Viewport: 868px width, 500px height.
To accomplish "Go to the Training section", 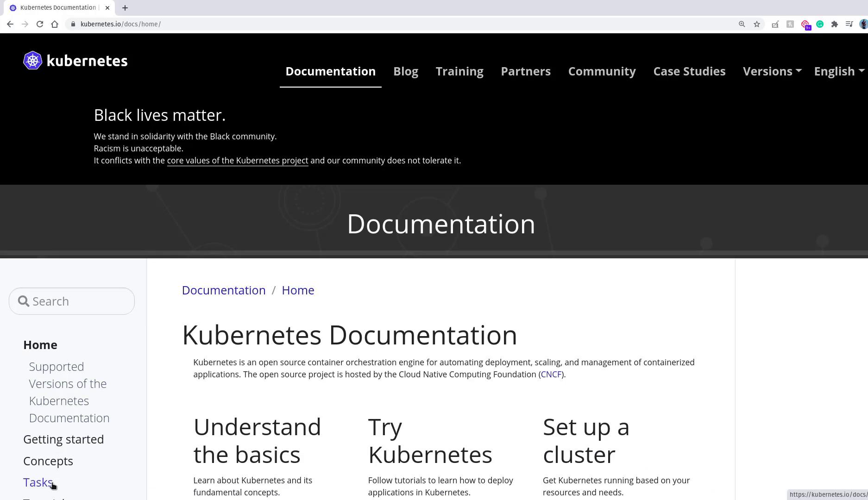I will (459, 71).
